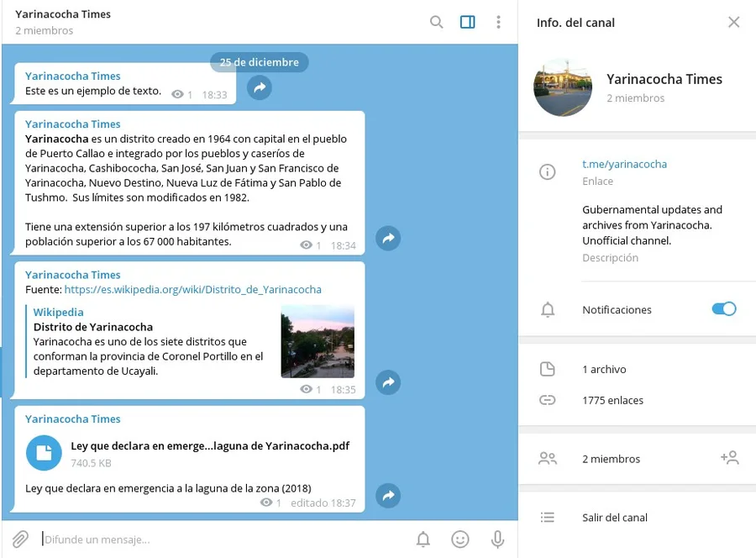The height and width of the screenshot is (558, 756).
Task: Open the t.me/yarinacocha link
Action: [624, 164]
